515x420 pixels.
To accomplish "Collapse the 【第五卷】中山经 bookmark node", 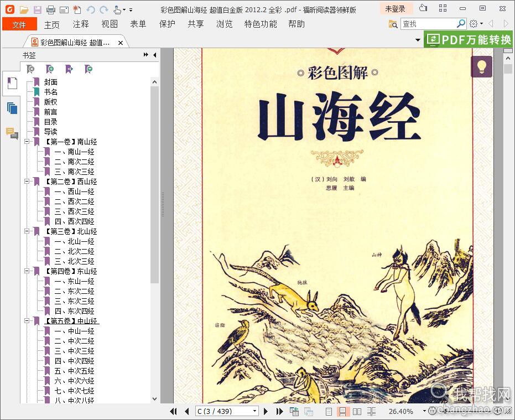I will tap(27, 321).
